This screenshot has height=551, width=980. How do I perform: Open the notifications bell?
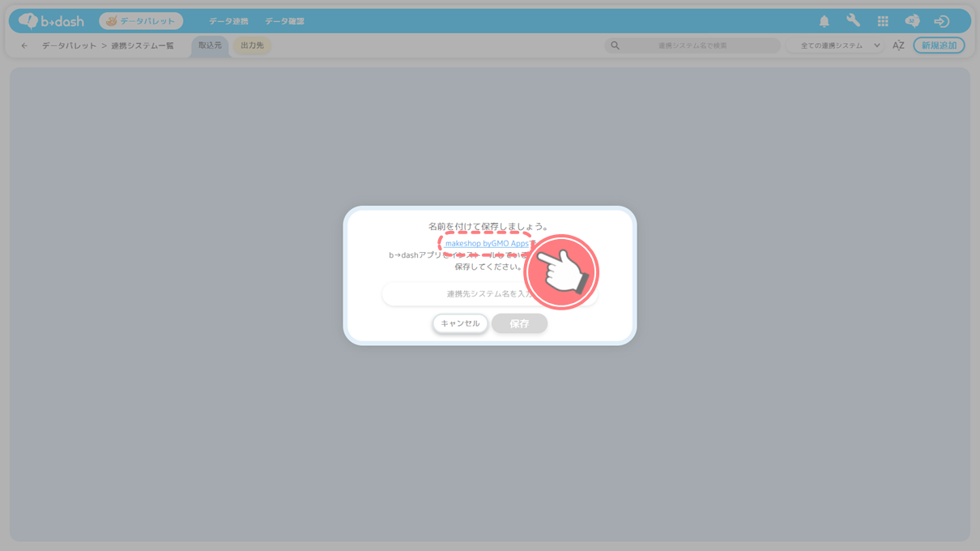[x=824, y=21]
